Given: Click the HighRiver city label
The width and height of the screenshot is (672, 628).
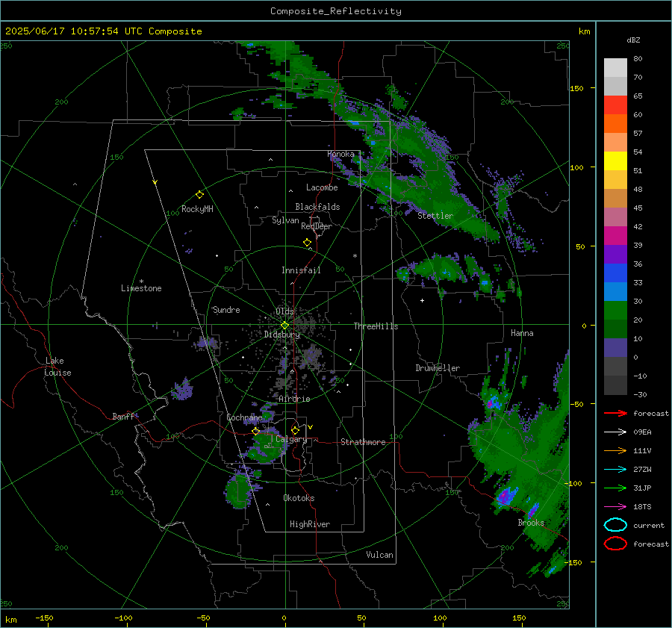Looking at the screenshot, I should (310, 524).
